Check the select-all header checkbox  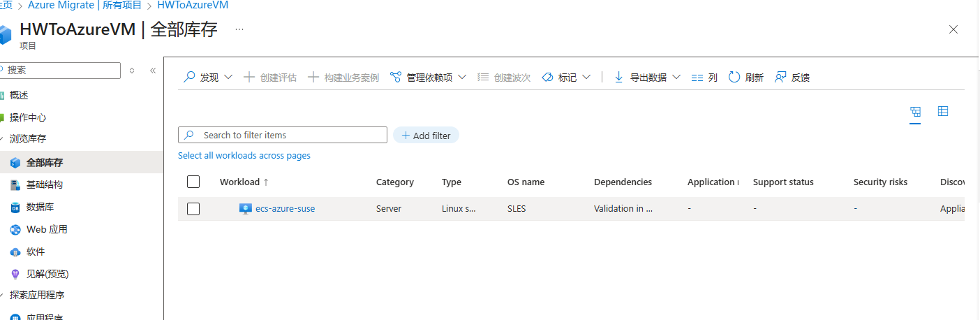(193, 182)
